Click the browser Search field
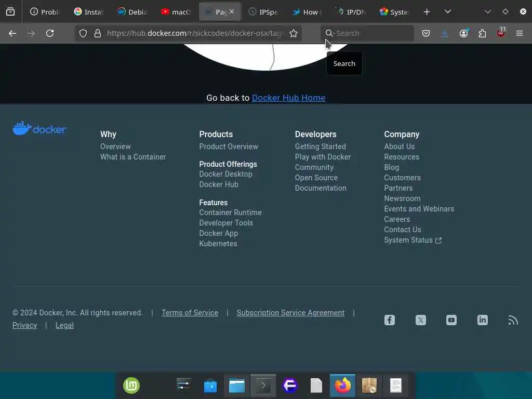Image resolution: width=532 pixels, height=399 pixels. pos(367,33)
